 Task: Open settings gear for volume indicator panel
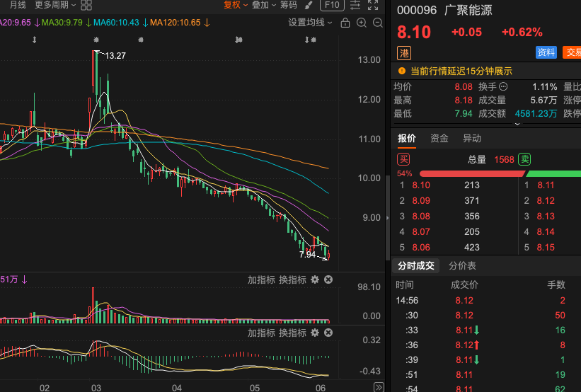click(315, 279)
